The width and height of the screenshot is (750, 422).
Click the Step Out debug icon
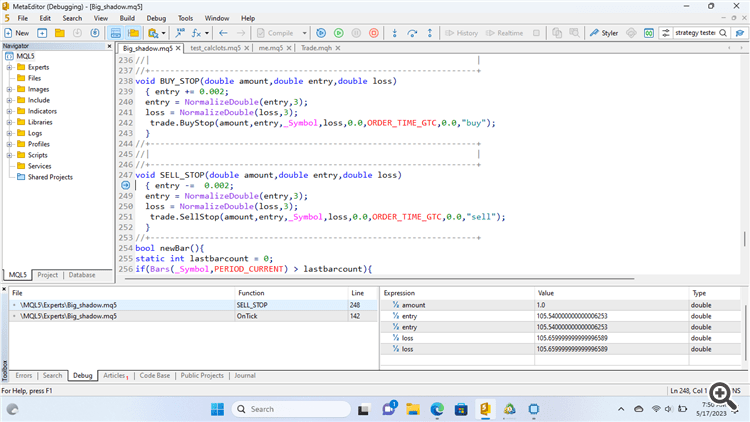[430, 33]
